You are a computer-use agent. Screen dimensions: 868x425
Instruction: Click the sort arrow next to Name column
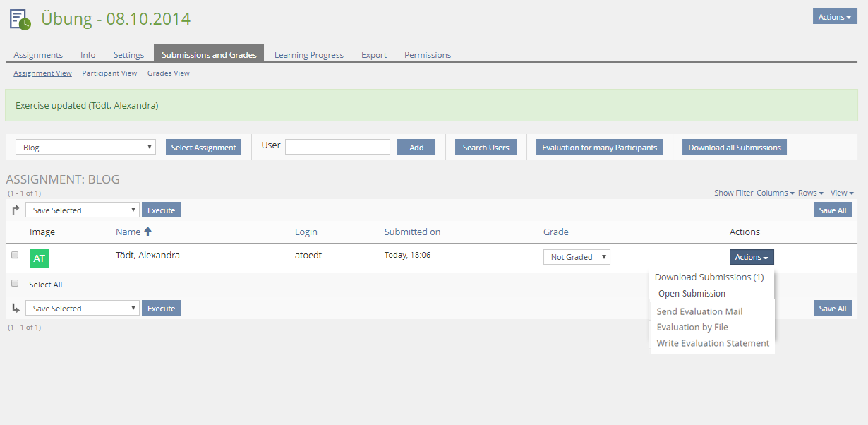click(x=147, y=232)
